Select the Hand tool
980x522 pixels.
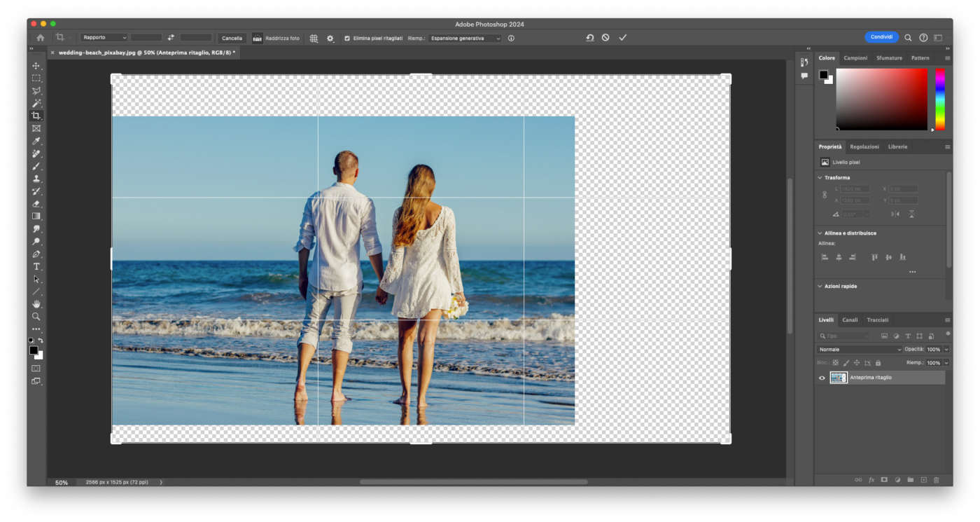point(36,304)
